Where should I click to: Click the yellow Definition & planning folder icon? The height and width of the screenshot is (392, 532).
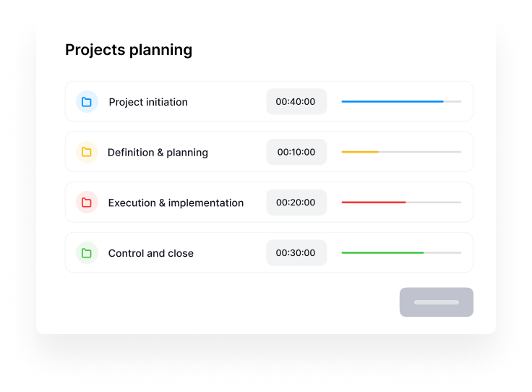(87, 152)
